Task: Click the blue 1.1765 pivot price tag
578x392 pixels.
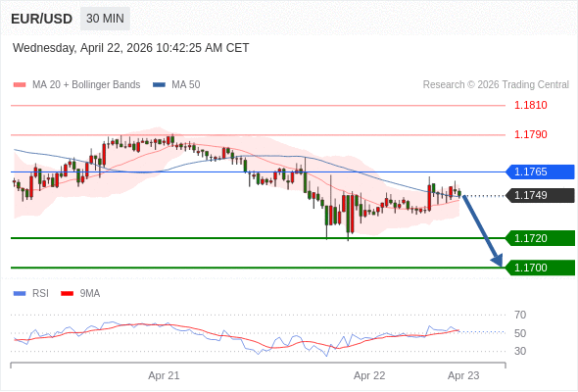Action: pos(540,171)
